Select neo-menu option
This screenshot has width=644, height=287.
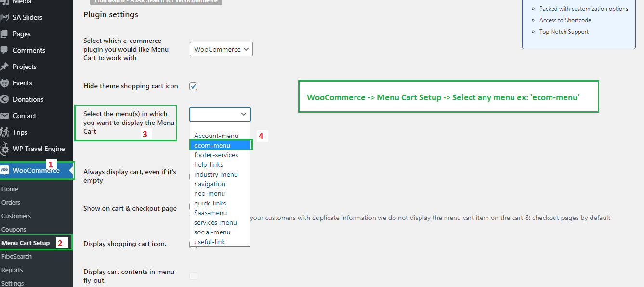(220, 193)
